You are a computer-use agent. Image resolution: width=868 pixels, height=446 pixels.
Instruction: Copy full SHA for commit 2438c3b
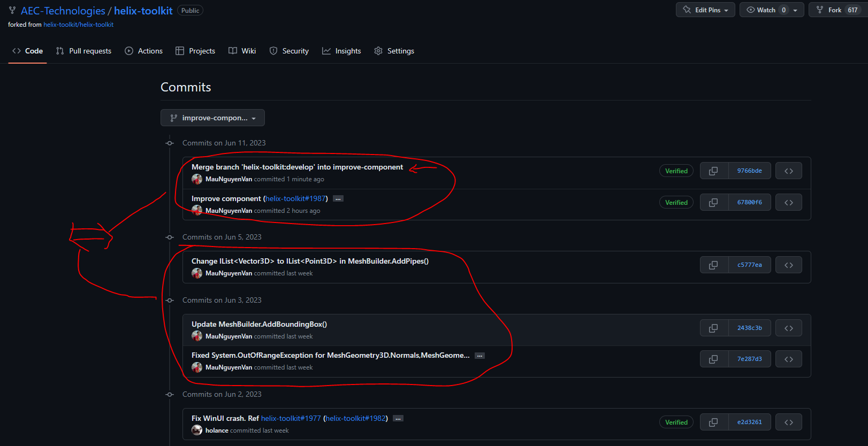pyautogui.click(x=714, y=328)
